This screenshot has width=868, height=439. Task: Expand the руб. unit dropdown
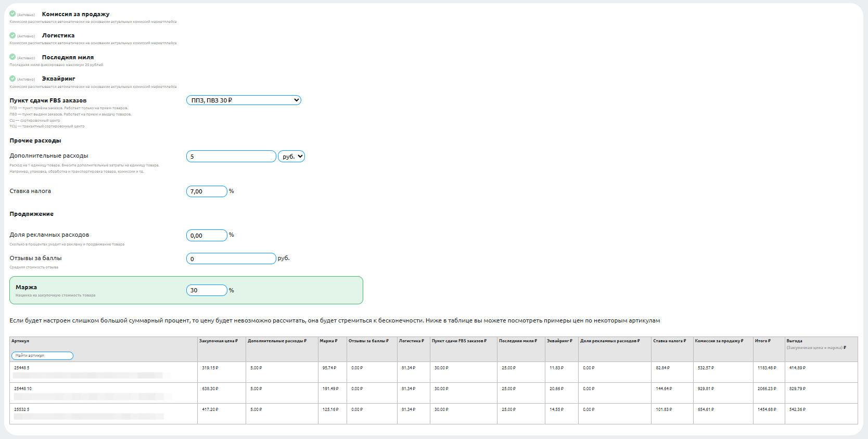[291, 157]
